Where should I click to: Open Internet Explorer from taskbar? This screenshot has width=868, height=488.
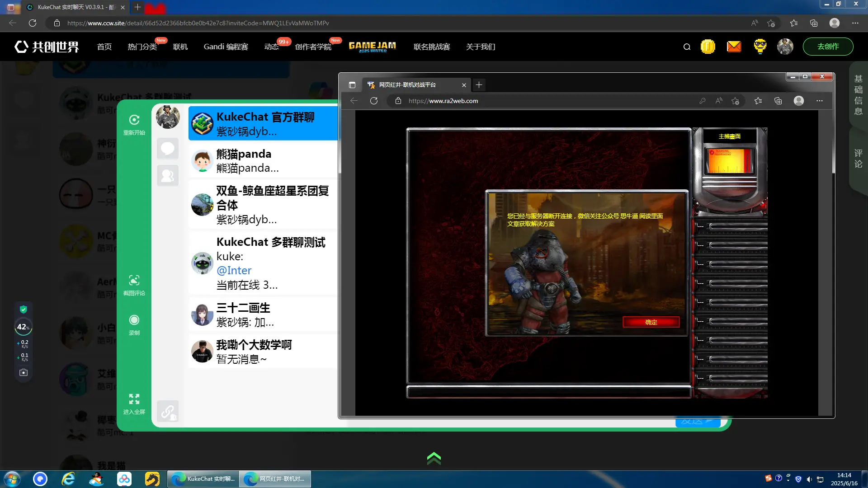pos(68,479)
